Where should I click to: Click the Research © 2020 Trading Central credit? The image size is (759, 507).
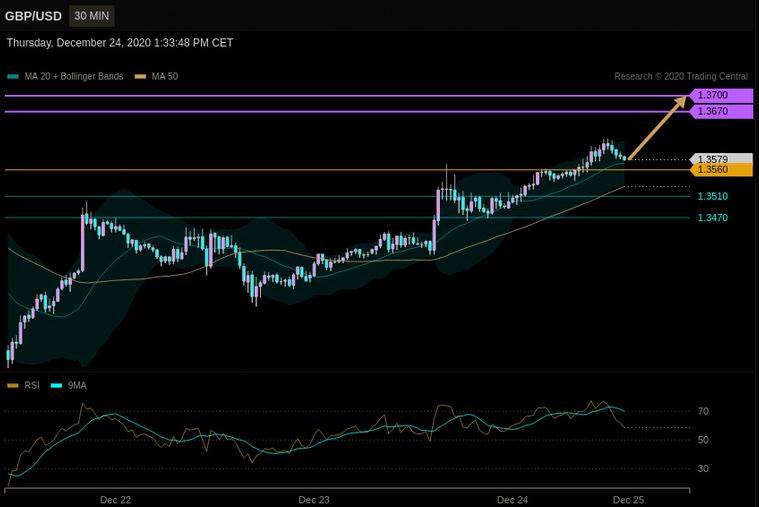point(681,77)
